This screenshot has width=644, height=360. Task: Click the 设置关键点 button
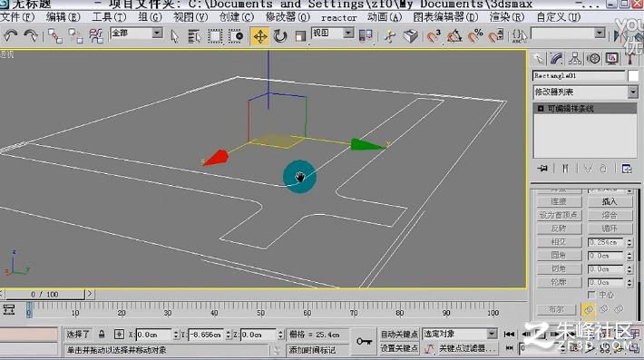399,348
